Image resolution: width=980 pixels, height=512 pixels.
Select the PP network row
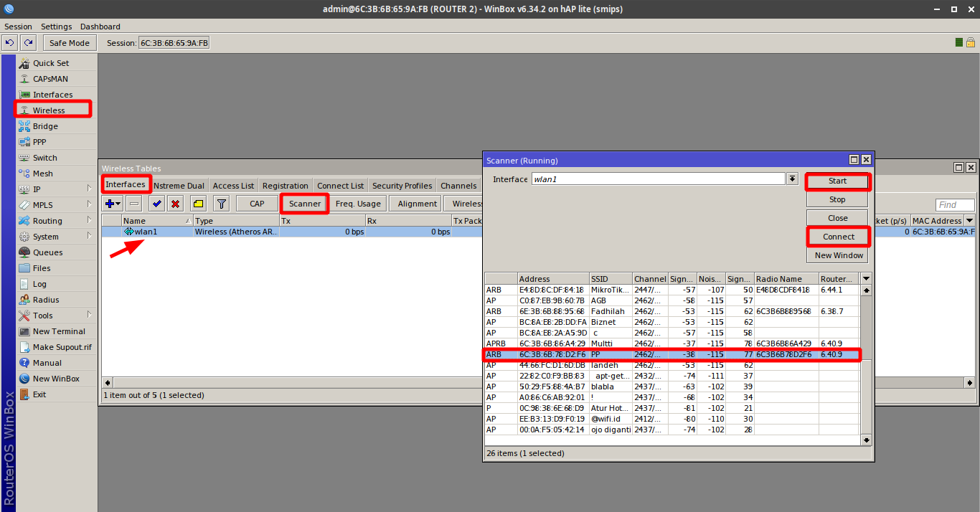click(x=672, y=354)
